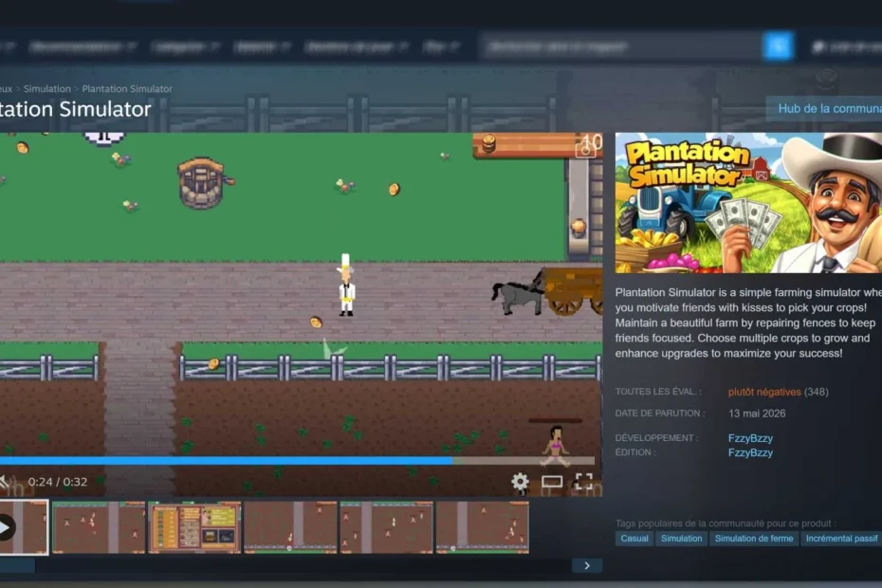Open publisher FzzyBzzy next to ÉDITION
The image size is (882, 588).
[x=750, y=452]
